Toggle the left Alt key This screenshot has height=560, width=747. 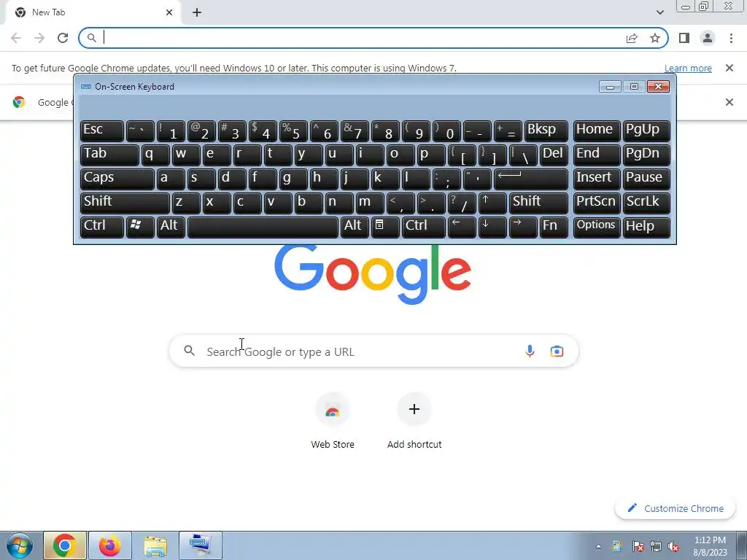pos(171,227)
